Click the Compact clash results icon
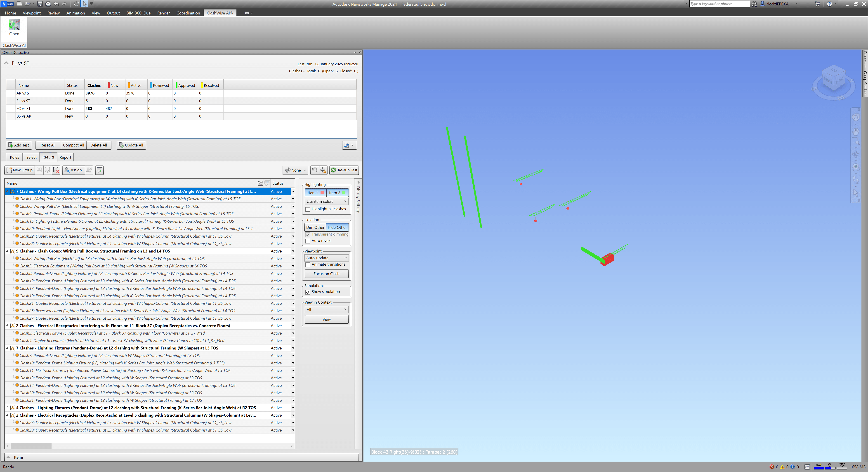The height and width of the screenshot is (472, 868). 323,170
